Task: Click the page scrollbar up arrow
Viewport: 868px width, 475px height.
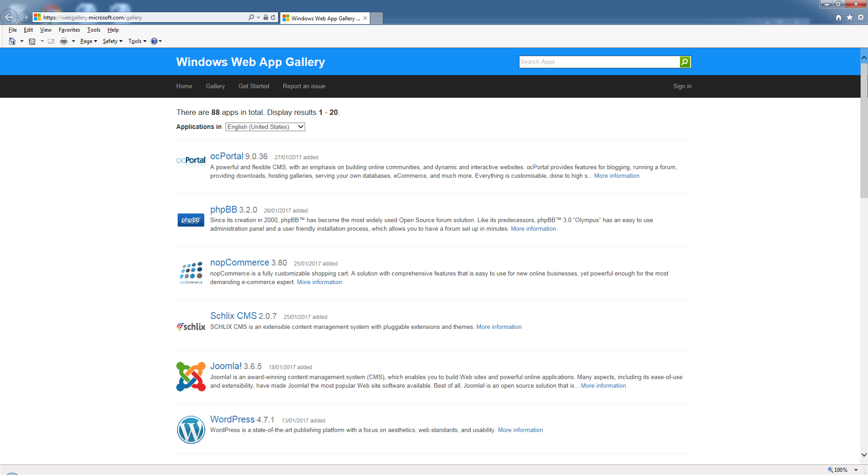Action: click(x=864, y=57)
